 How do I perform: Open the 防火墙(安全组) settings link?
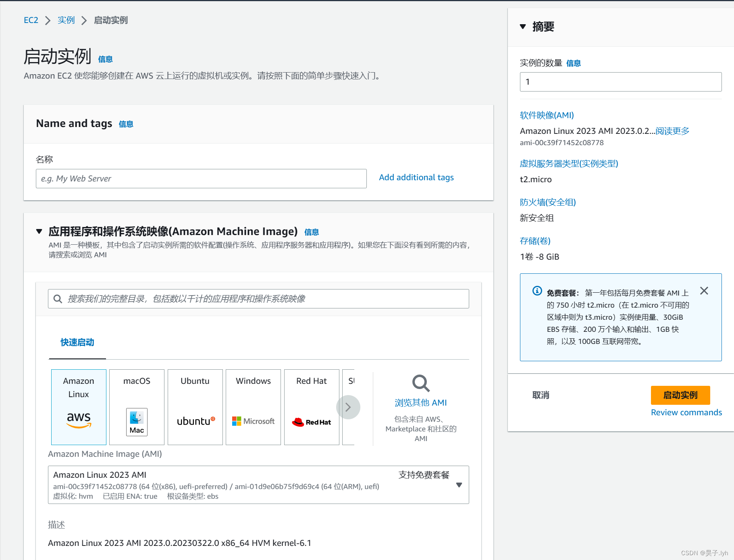coord(547,202)
